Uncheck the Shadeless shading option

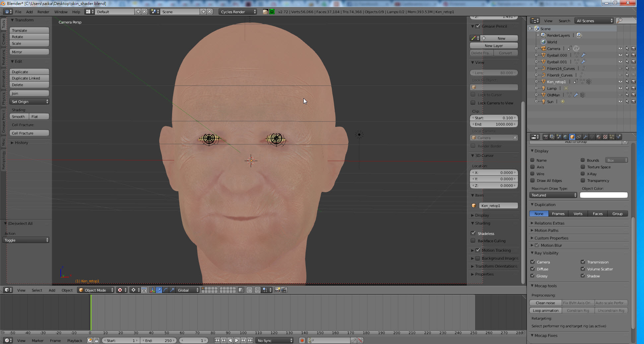[473, 233]
